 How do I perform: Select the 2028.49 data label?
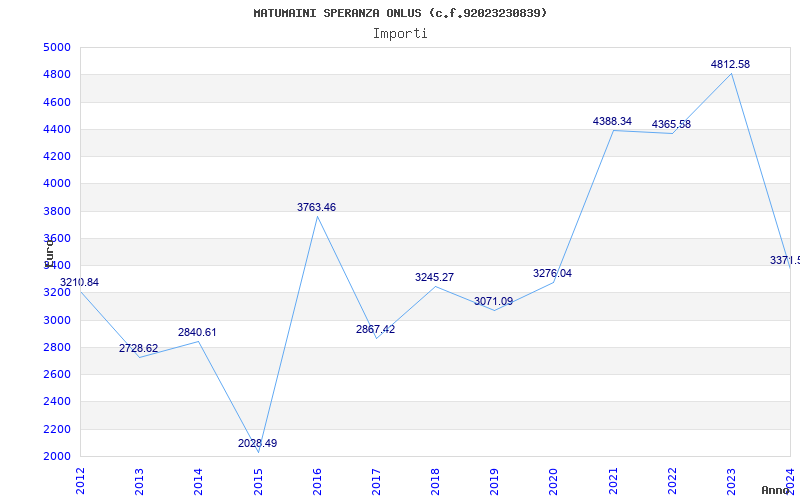pyautogui.click(x=258, y=444)
